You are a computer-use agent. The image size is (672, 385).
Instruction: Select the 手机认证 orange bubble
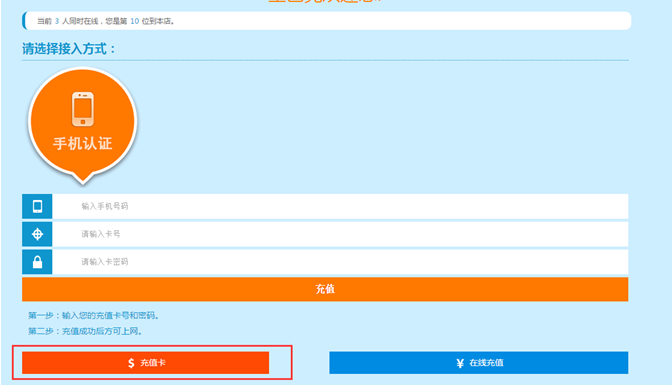tap(82, 125)
